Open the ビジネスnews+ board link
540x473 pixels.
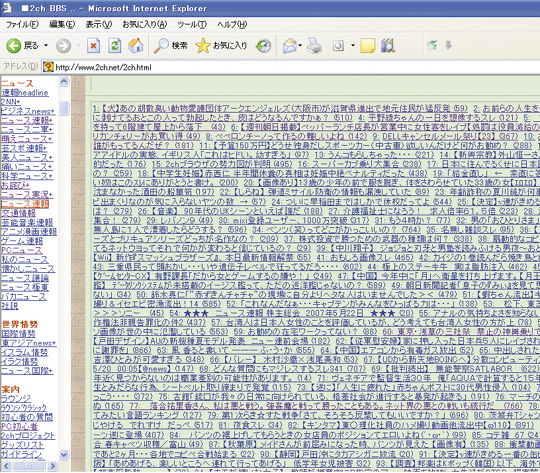(x=28, y=111)
